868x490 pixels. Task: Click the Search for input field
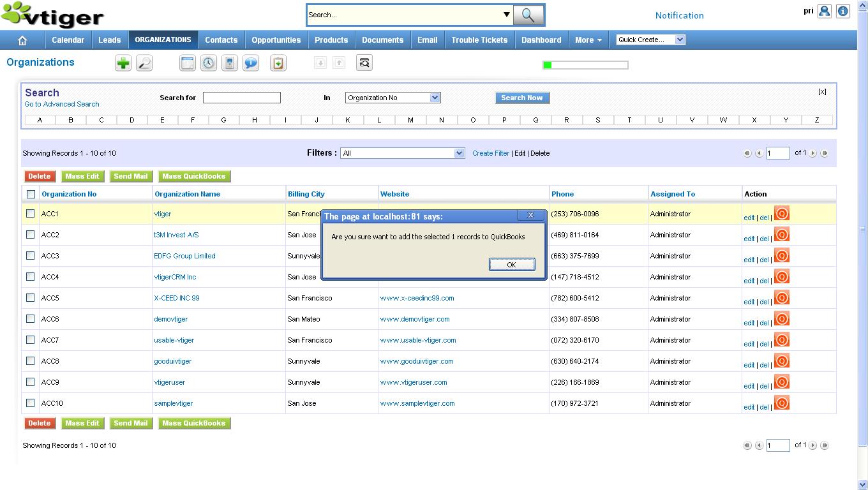click(242, 98)
